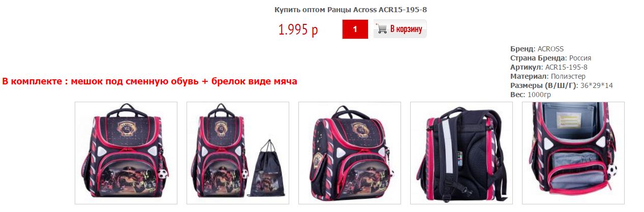Click the red 'В комплекте' kit description text
644x212 pixels.
point(150,81)
